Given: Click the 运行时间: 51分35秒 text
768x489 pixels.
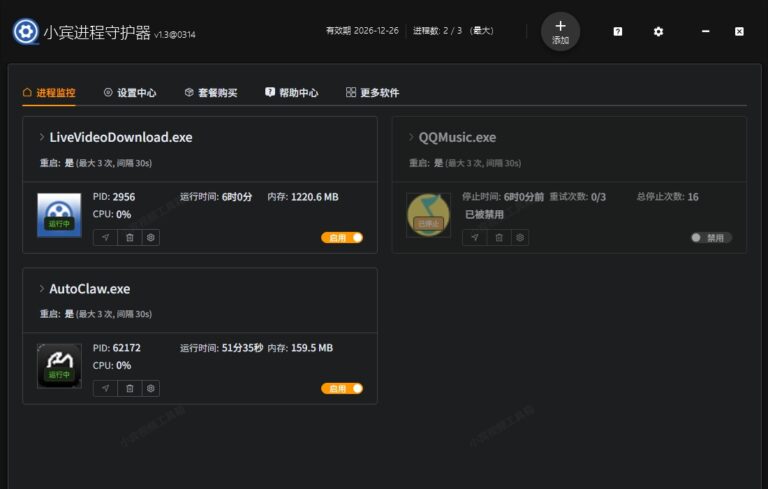Looking at the screenshot, I should 221,348.
